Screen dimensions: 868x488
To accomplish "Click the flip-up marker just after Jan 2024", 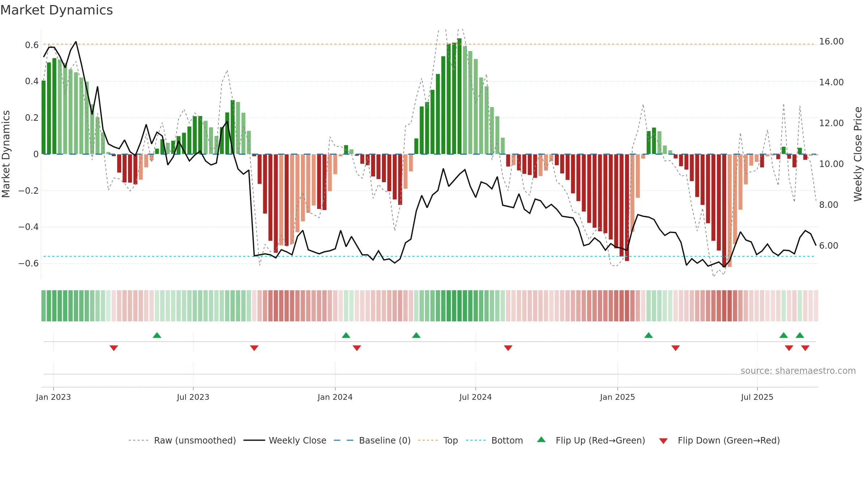I will click(x=346, y=335).
